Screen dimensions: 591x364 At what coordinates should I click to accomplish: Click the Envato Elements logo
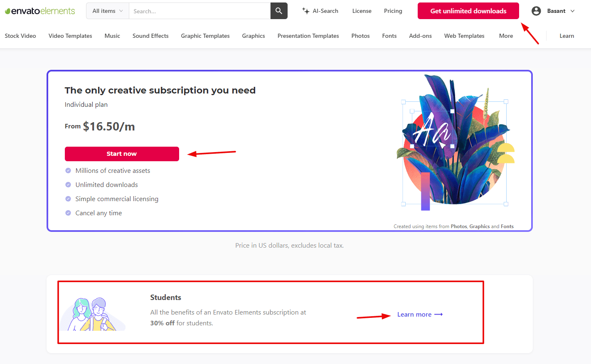(40, 11)
